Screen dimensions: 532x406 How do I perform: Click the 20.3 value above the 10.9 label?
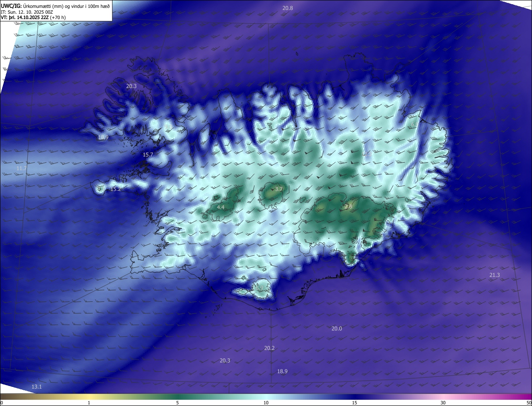pos(131,86)
